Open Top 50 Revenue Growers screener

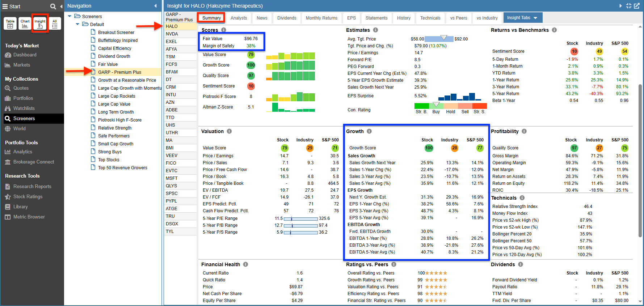click(122, 168)
